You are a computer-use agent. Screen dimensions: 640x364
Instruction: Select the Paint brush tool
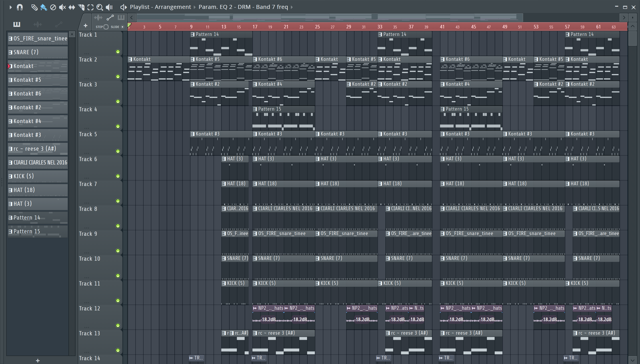[x=44, y=7]
